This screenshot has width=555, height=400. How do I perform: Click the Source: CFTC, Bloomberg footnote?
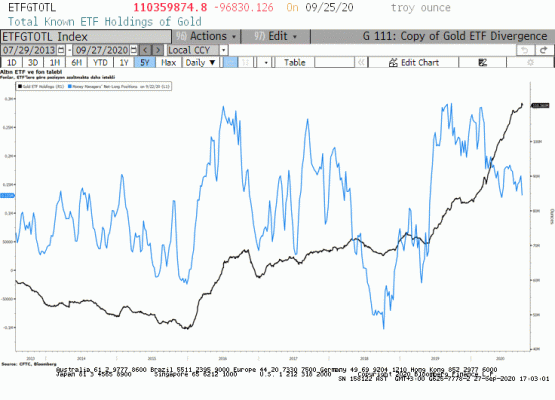coord(29,364)
